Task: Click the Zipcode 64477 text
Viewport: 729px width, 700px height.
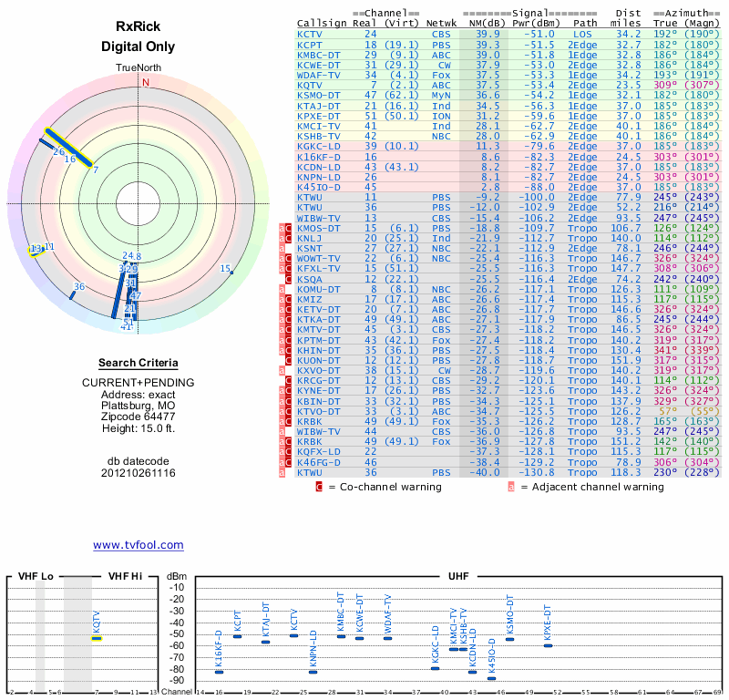Action: pos(139,417)
